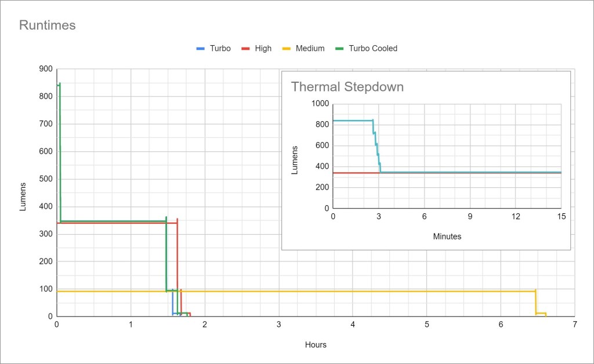
Task: Select the 'High' legend label
Action: 263,49
